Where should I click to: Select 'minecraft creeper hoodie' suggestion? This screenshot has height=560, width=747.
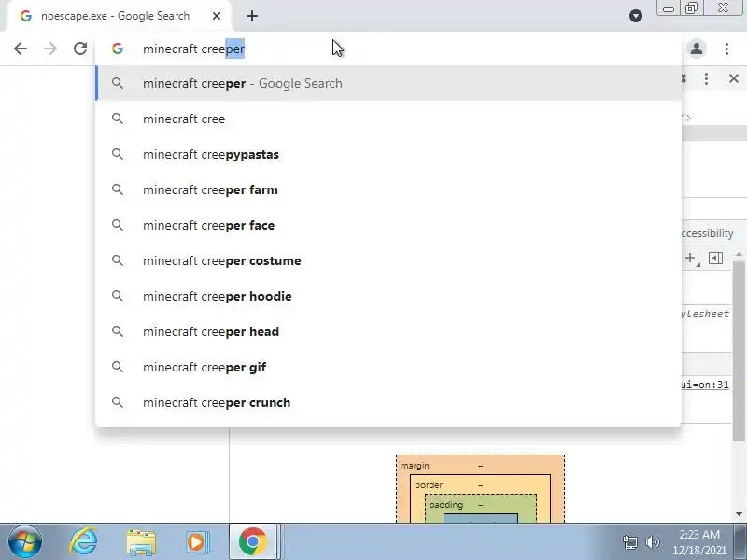(388, 296)
